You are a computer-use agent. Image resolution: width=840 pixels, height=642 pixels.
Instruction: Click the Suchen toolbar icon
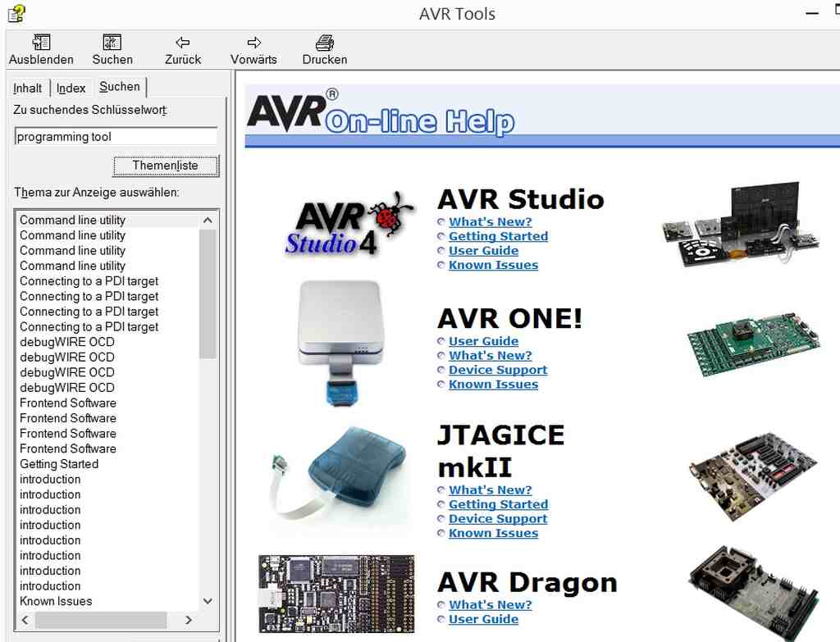coord(112,43)
